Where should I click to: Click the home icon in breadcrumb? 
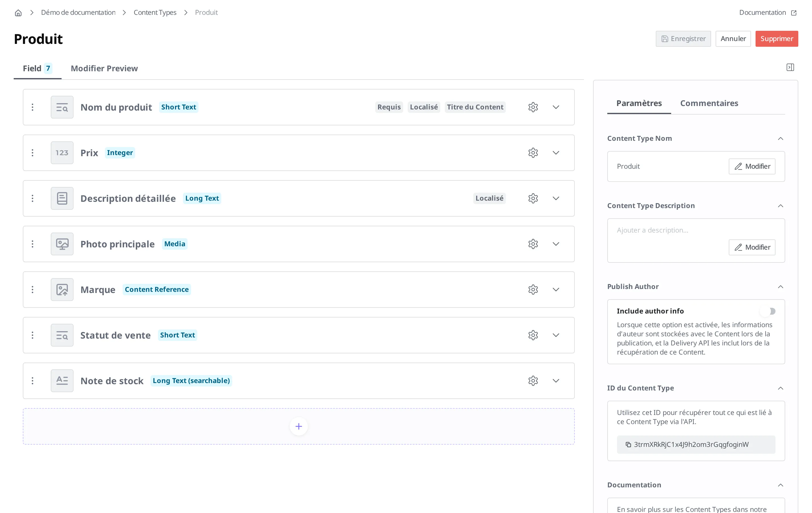coord(18,13)
